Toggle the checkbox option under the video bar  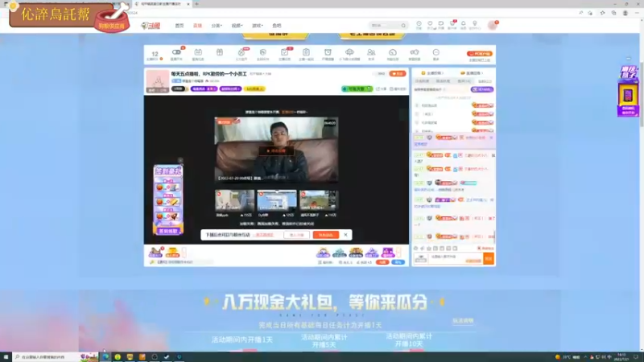pos(320,262)
